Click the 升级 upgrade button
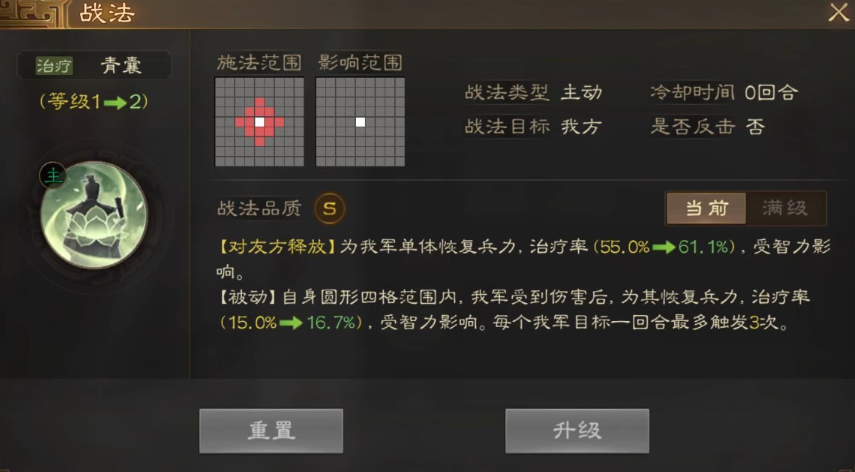Screen dimensions: 855x472 pos(577,431)
